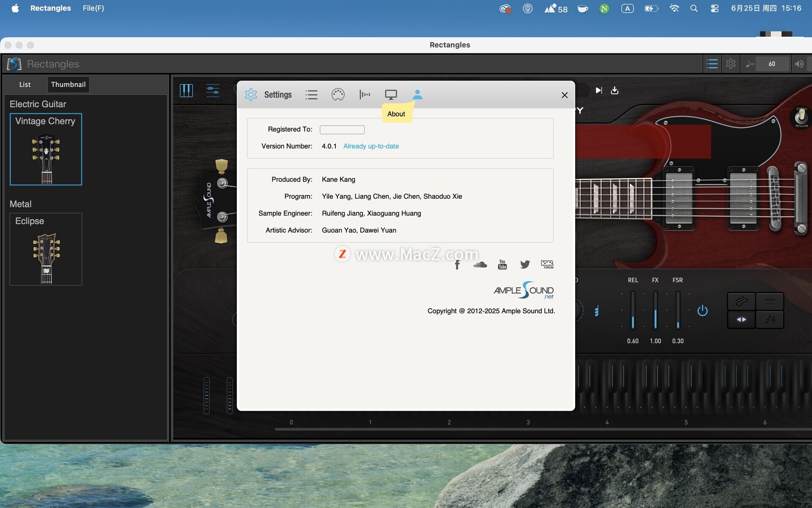Click the speaker volume icon
The image size is (812, 508).
click(799, 64)
